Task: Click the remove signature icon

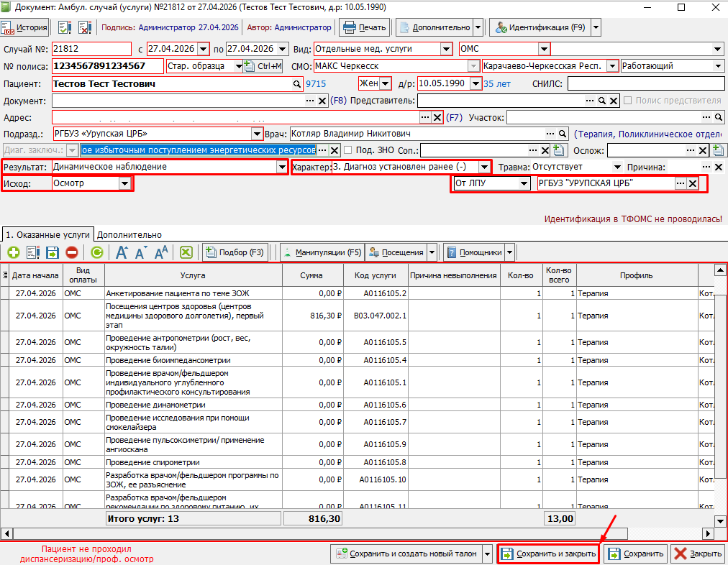Action: coord(85,28)
